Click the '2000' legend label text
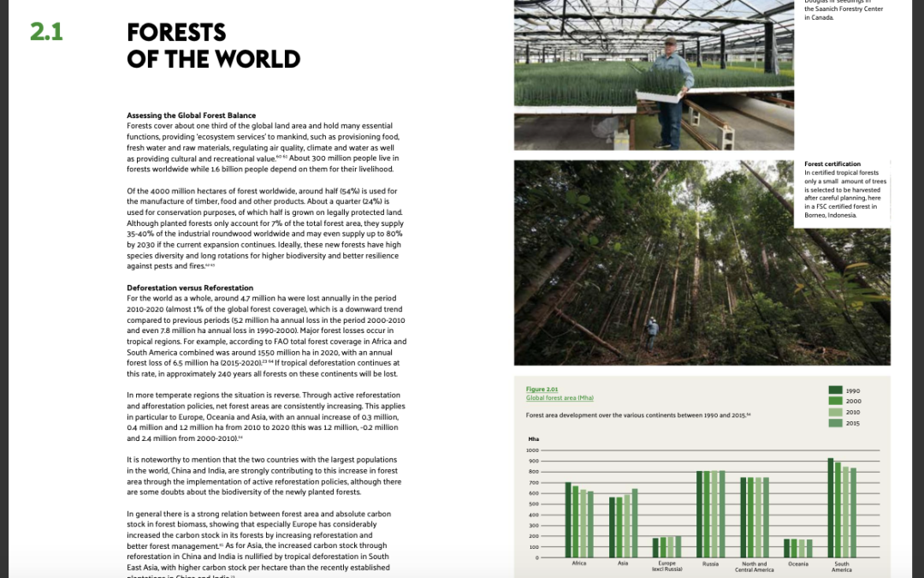The height and width of the screenshot is (578, 924). (x=853, y=401)
